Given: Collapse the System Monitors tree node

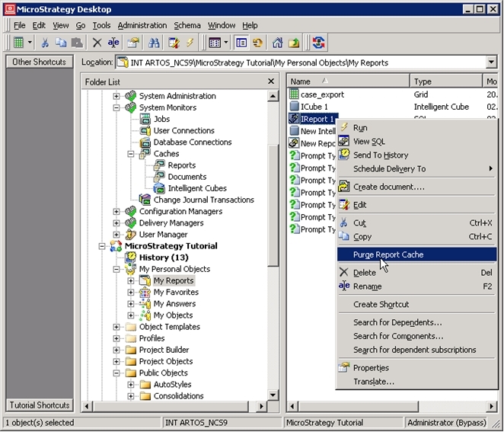Looking at the screenshot, I should [x=116, y=107].
